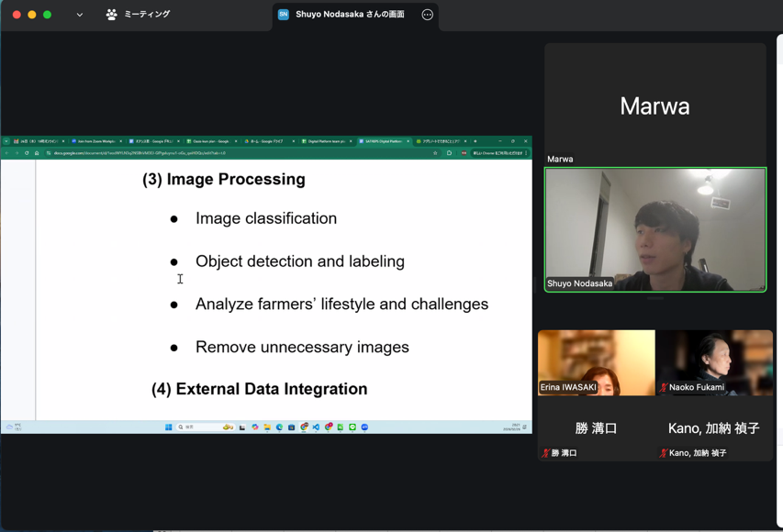Image resolution: width=783 pixels, height=532 pixels.
Task: Click the Meeting people icon in title bar
Action: (x=112, y=15)
